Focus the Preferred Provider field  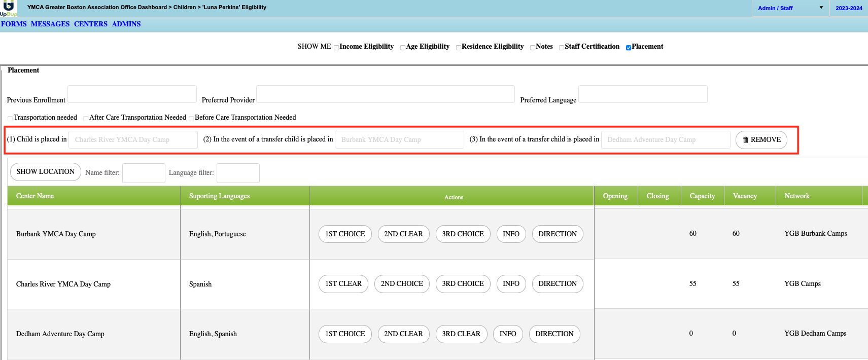pos(386,94)
